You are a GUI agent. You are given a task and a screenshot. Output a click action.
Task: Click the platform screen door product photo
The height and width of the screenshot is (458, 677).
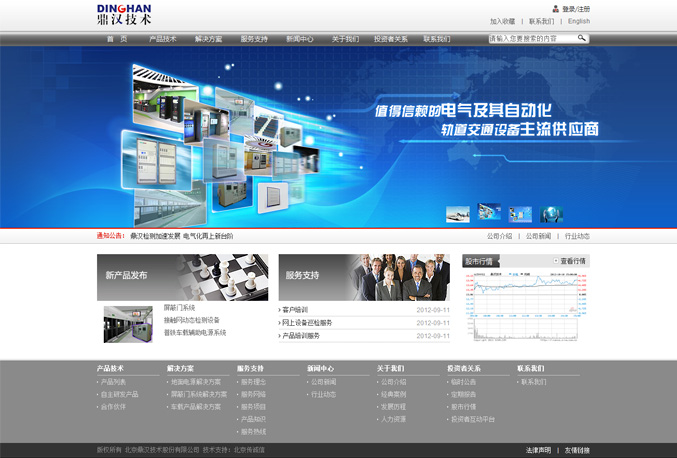(x=128, y=324)
